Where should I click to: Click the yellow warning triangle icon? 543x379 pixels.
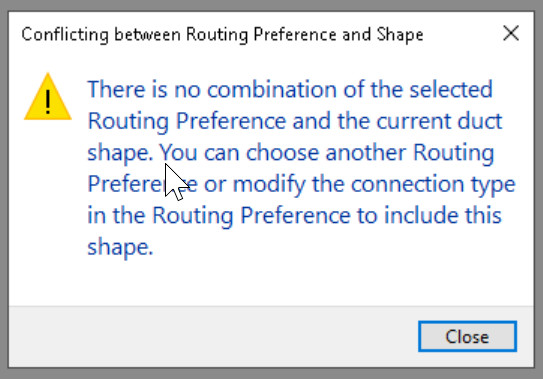(48, 97)
